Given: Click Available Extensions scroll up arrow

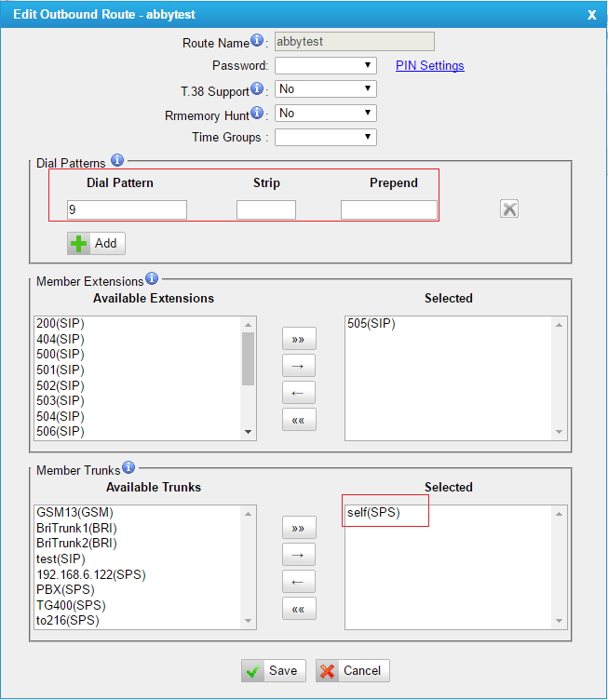Looking at the screenshot, I should point(249,325).
